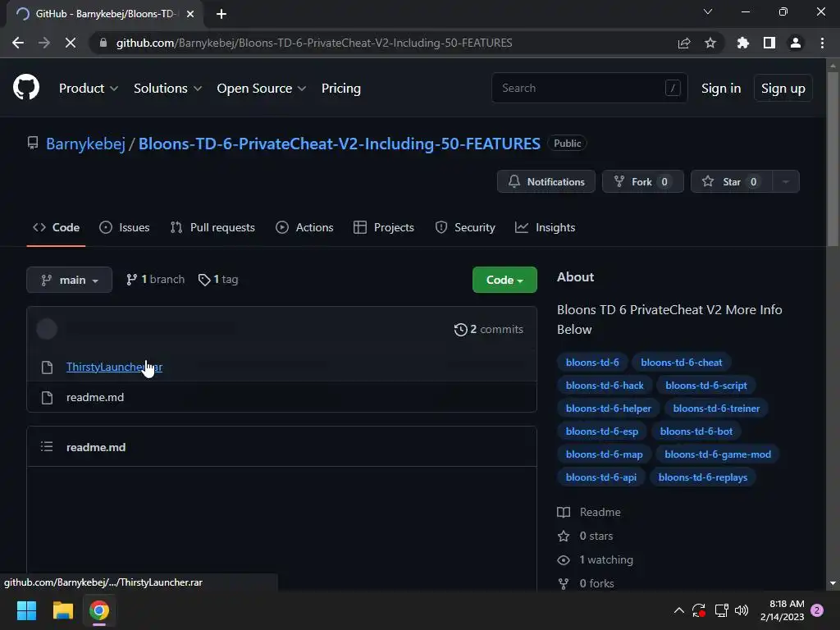Focus the GitHub search field
The width and height of the screenshot is (840, 630).
[589, 88]
